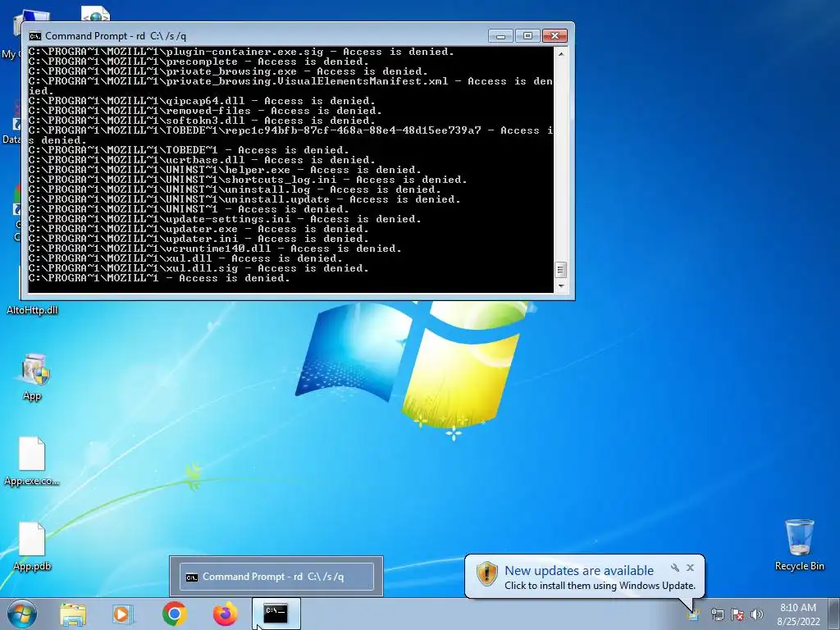Select the App.pdb file icon
The image size is (840, 630).
tap(32, 546)
